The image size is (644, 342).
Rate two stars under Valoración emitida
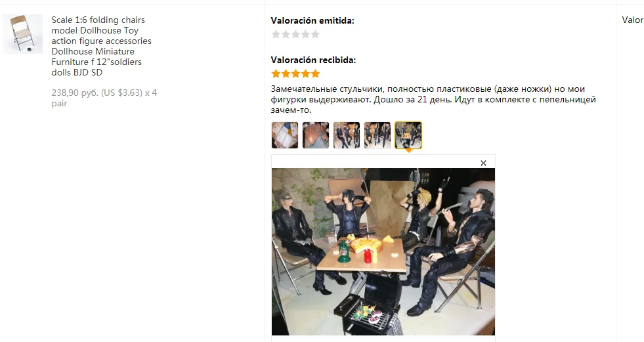[x=286, y=35]
